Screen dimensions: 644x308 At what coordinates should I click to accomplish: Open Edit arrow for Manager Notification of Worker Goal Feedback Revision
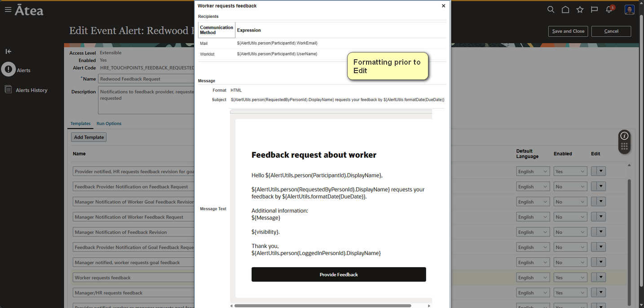[x=602, y=202]
